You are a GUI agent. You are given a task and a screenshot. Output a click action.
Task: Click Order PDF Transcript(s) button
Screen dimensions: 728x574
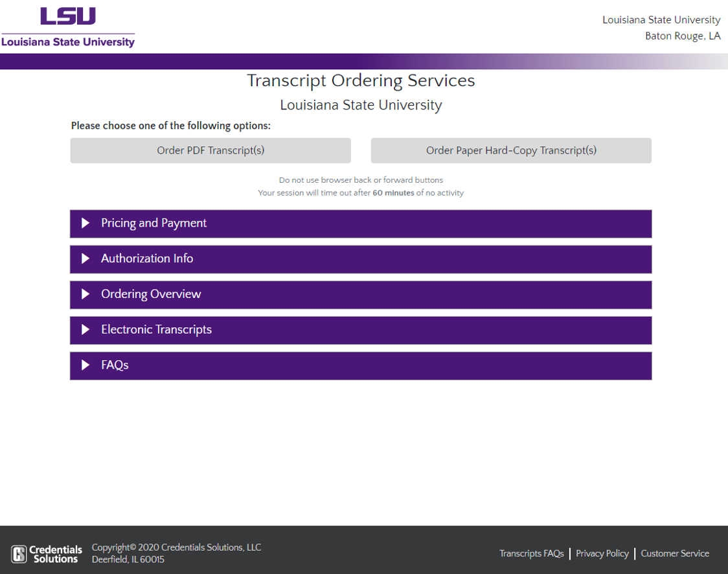point(210,150)
